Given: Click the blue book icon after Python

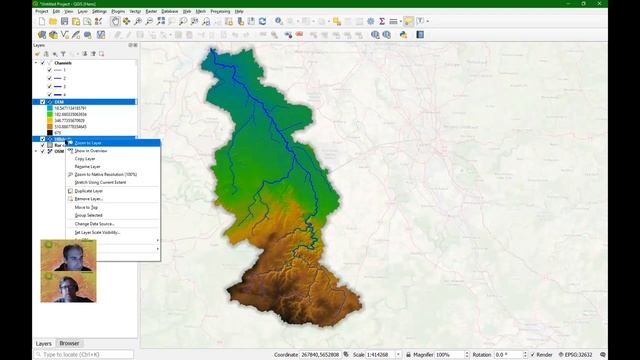Looking at the screenshot, I should tap(420, 35).
